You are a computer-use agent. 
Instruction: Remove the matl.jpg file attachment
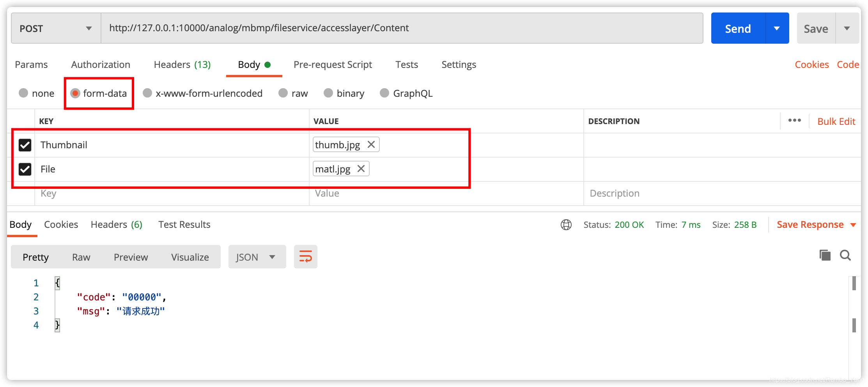361,169
